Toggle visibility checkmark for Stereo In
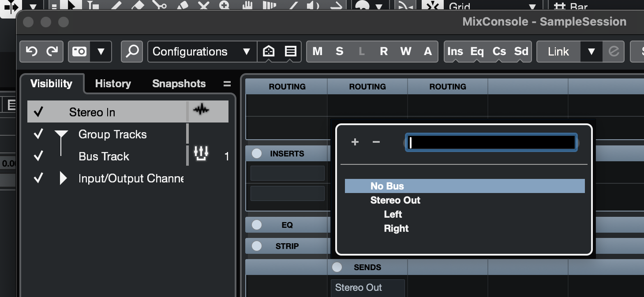644x297 pixels. point(38,112)
